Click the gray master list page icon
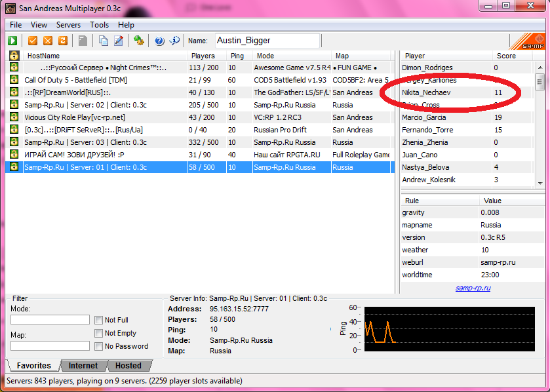 (x=83, y=41)
